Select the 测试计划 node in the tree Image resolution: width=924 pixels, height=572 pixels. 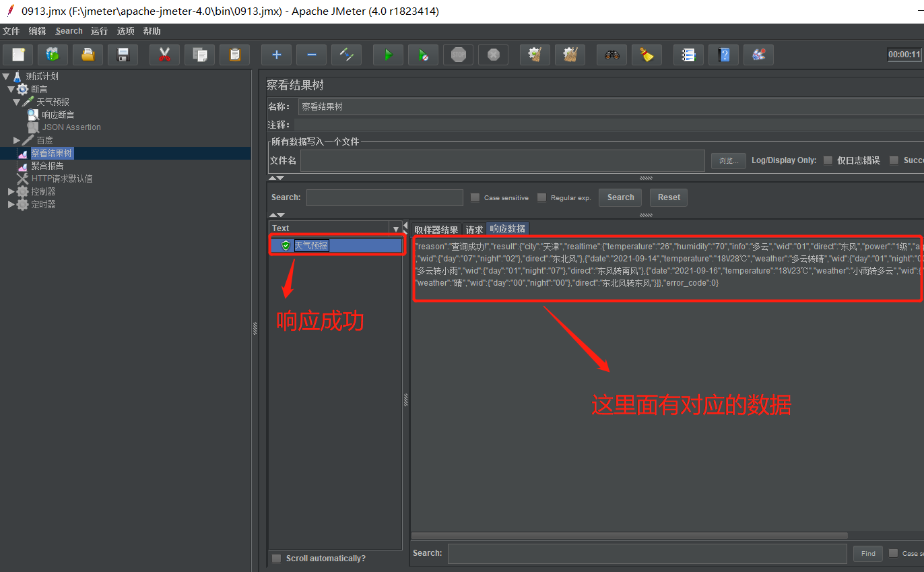click(x=42, y=76)
